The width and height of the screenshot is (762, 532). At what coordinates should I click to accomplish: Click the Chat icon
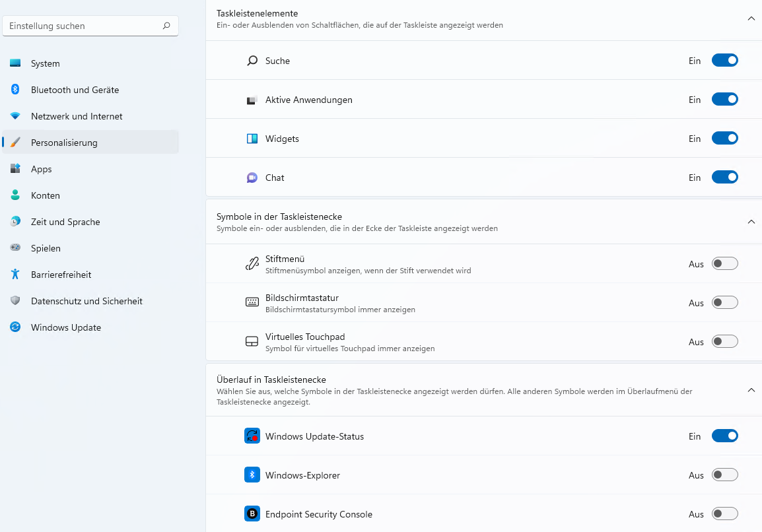[252, 177]
